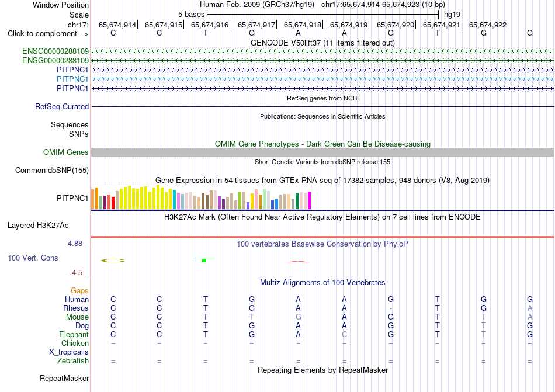Click the Sequences publications sub-label
The image size is (555, 392).
(x=70, y=124)
